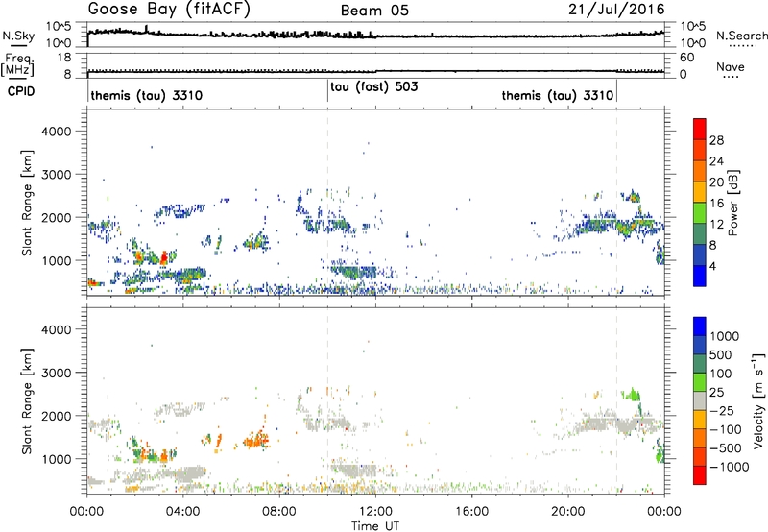Click the '60' Nave axis tick

pos(686,58)
